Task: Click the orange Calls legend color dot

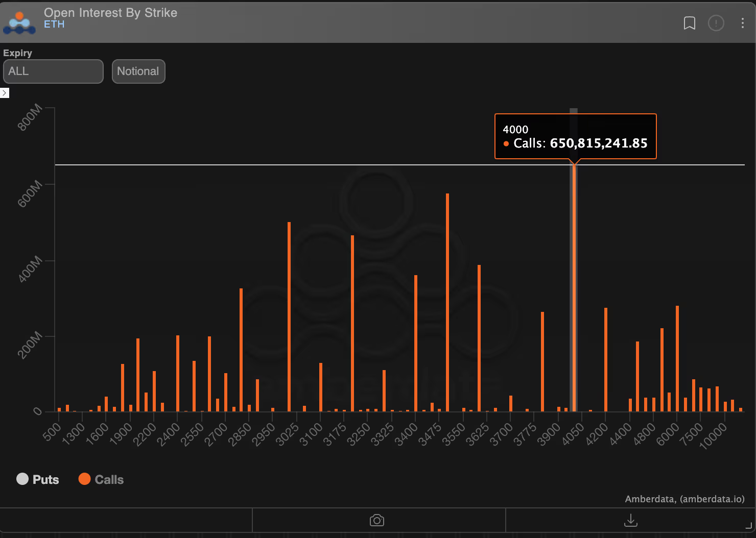Action: coord(84,479)
